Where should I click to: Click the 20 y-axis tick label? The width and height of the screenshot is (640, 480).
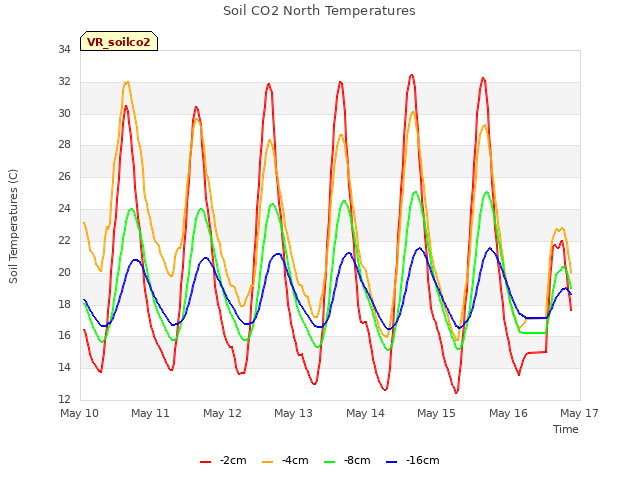pyautogui.click(x=64, y=272)
